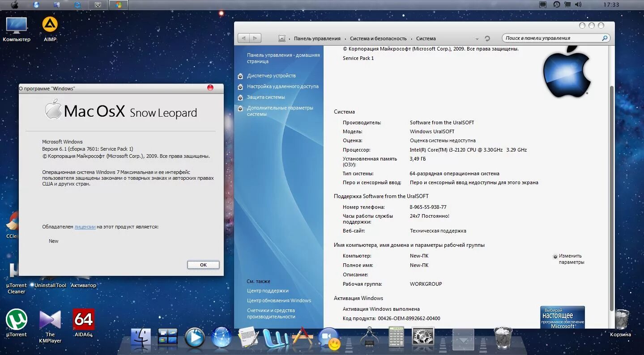644x355 pixels.
Task: Launch the blue play-button media player in dock
Action: pos(195,338)
